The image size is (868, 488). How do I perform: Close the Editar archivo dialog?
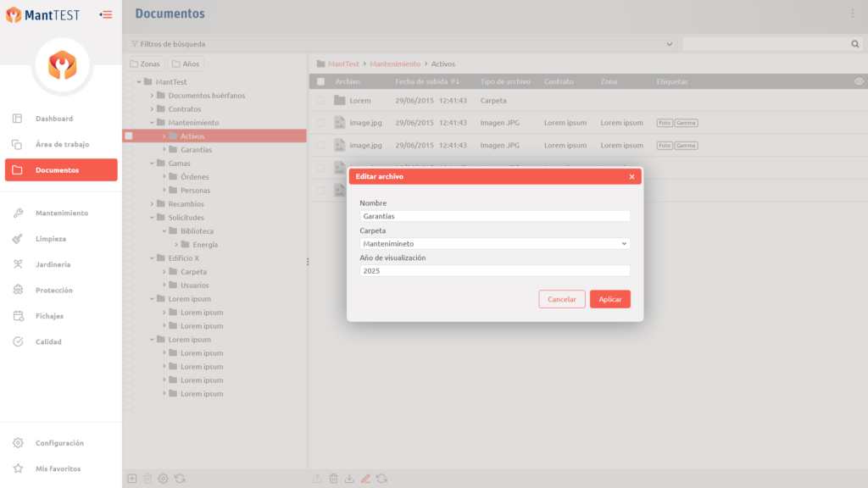click(632, 177)
